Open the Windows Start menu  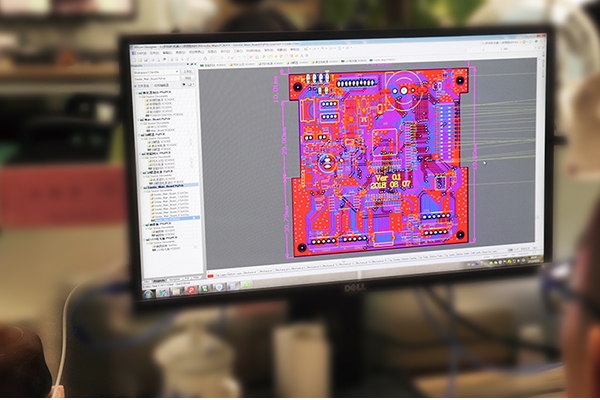pyautogui.click(x=148, y=294)
